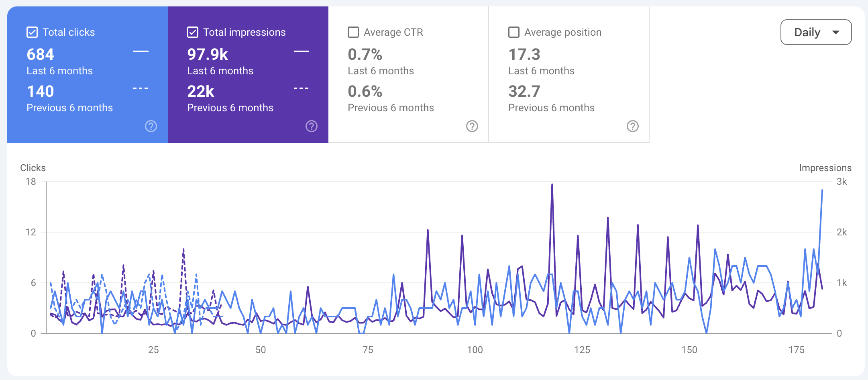The width and height of the screenshot is (868, 380).
Task: Enable the Average CTR checkbox
Action: 353,32
